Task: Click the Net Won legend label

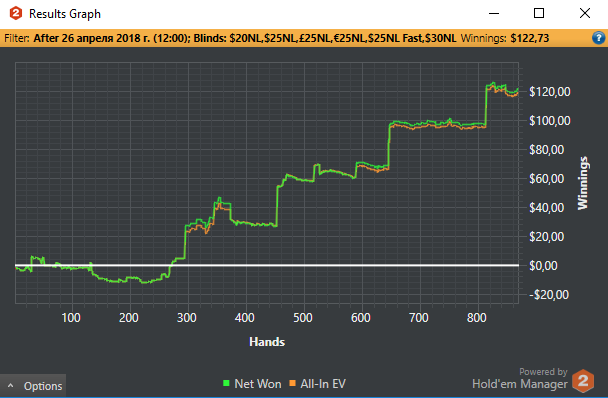Action: [x=258, y=384]
